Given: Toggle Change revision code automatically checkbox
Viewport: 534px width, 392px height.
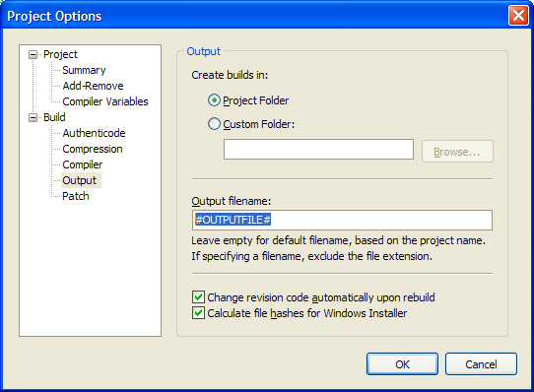Looking at the screenshot, I should (x=198, y=297).
